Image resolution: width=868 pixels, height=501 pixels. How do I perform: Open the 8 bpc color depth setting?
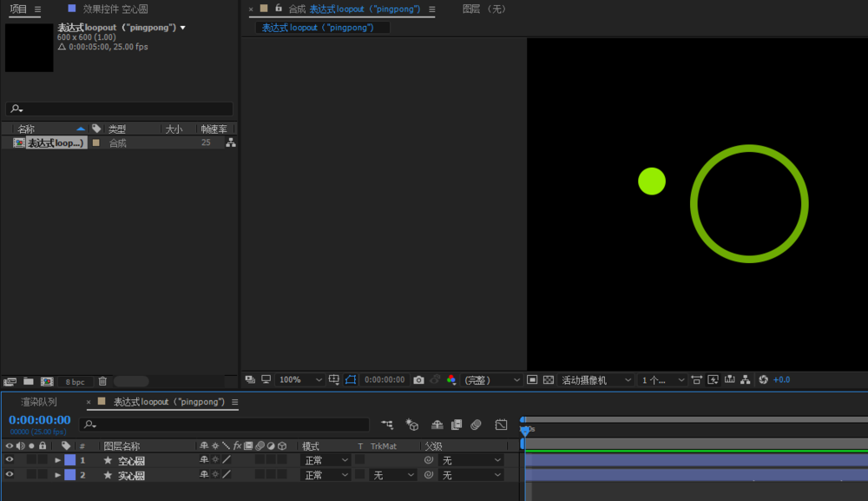click(75, 382)
